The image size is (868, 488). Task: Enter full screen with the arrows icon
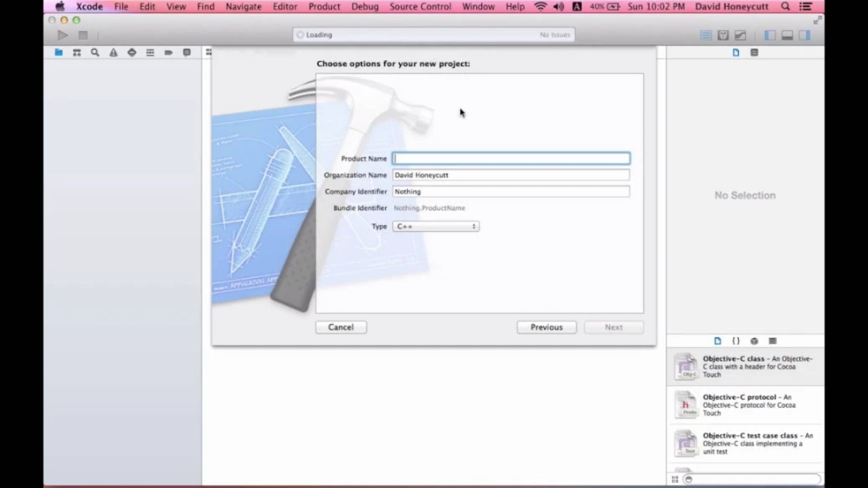[x=817, y=20]
